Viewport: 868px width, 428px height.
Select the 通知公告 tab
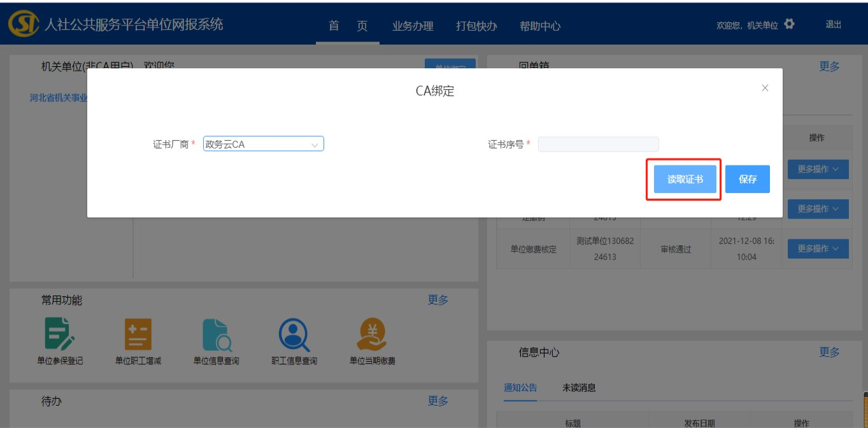point(520,388)
